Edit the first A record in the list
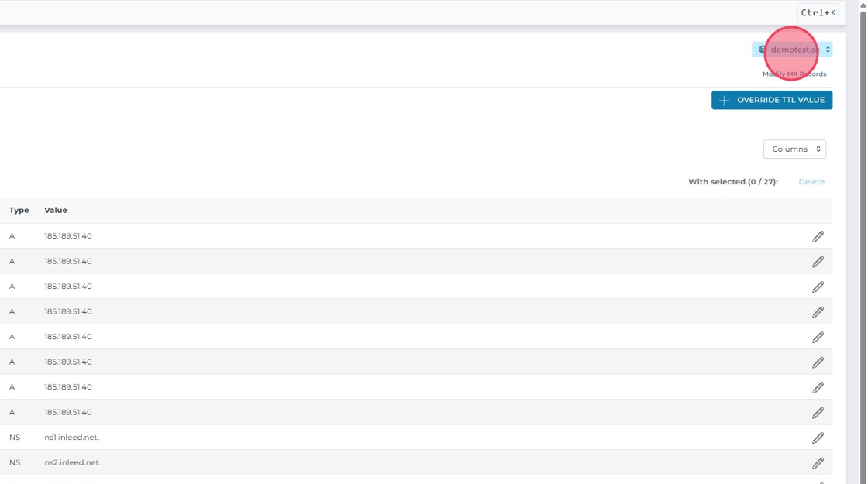868x484 pixels. (818, 236)
